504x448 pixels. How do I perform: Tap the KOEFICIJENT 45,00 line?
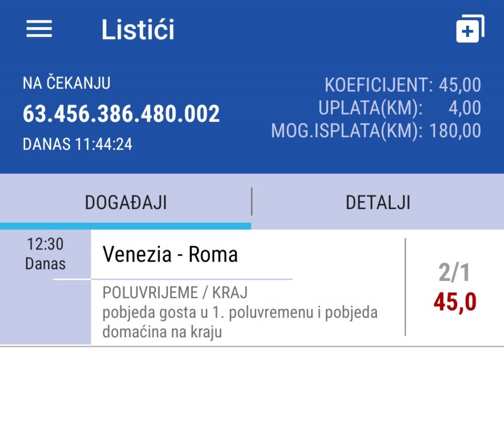403,85
